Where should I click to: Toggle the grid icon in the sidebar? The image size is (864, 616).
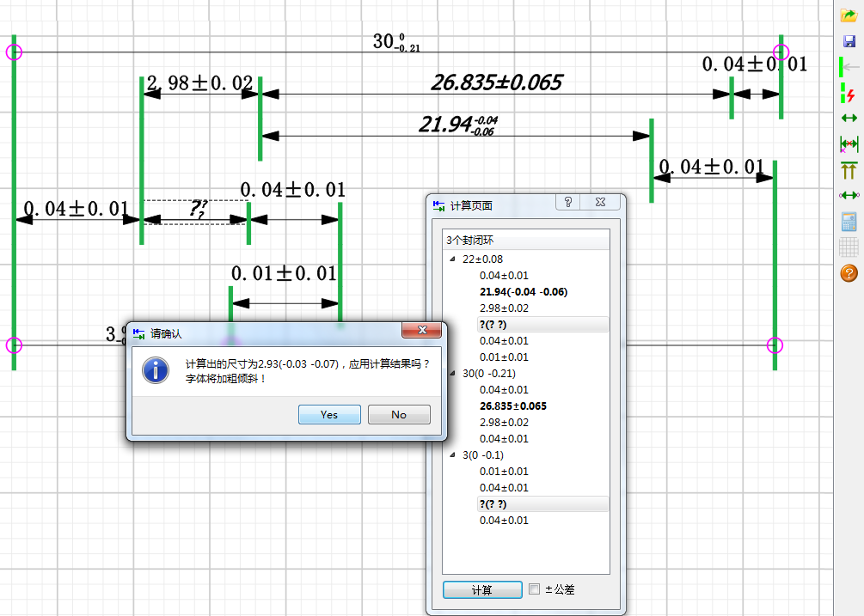coord(849,247)
